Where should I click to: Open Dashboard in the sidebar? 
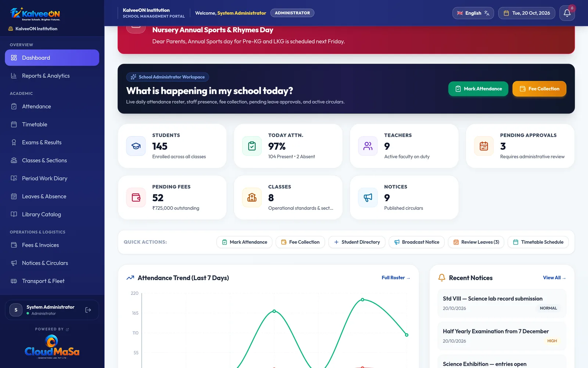click(52, 58)
